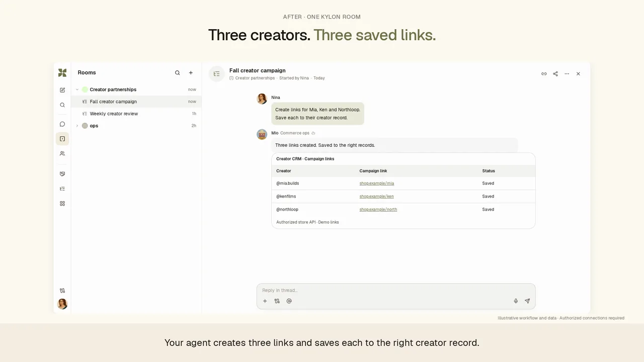Expand the ops room group
The image size is (644, 362).
[x=77, y=126]
